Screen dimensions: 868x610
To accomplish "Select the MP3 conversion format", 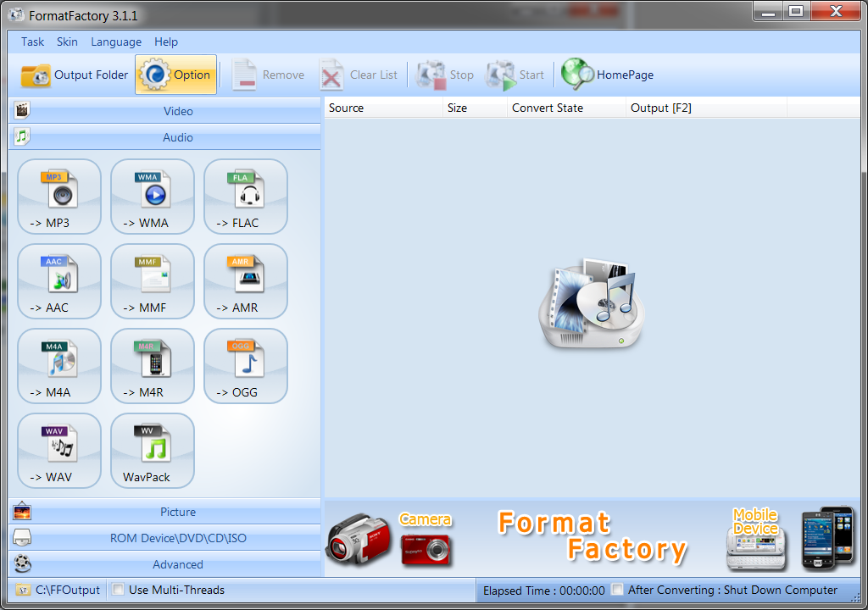I will (x=58, y=197).
